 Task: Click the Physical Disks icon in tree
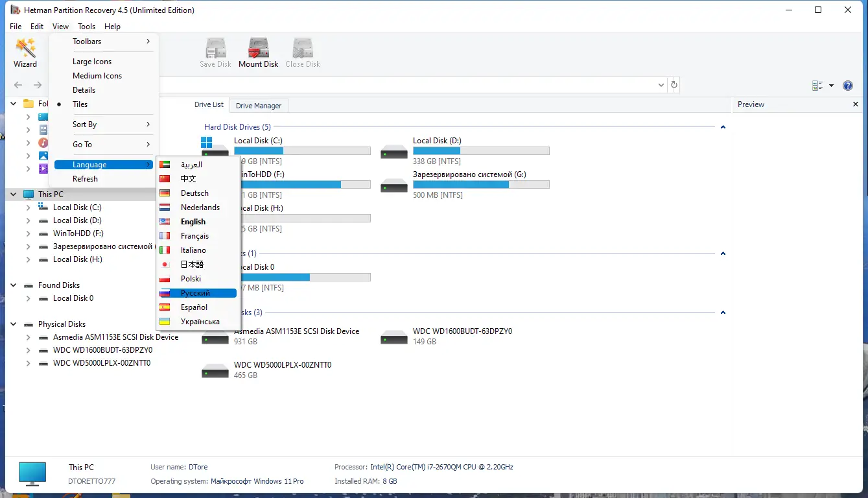click(x=29, y=324)
